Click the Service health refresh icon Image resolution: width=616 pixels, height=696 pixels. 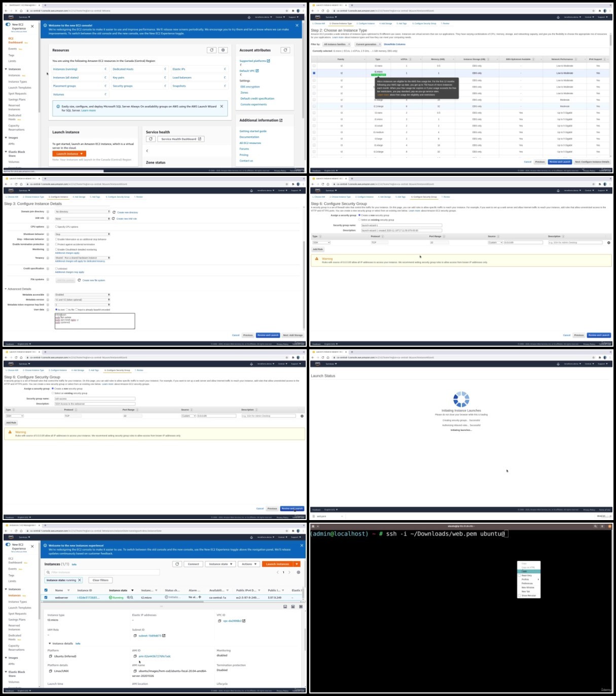click(151, 139)
